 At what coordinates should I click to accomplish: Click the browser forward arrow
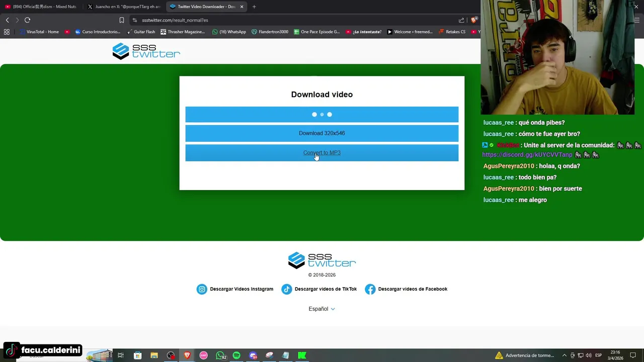[17, 20]
